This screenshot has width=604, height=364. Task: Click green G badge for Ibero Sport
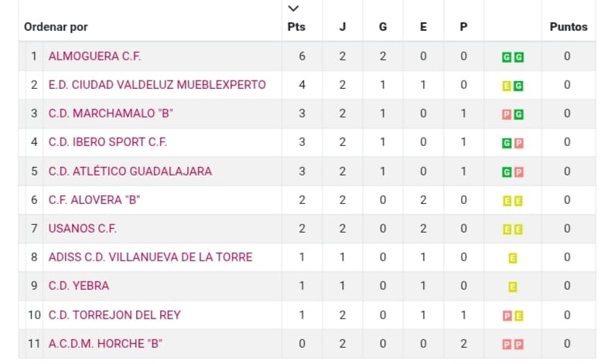point(507,143)
